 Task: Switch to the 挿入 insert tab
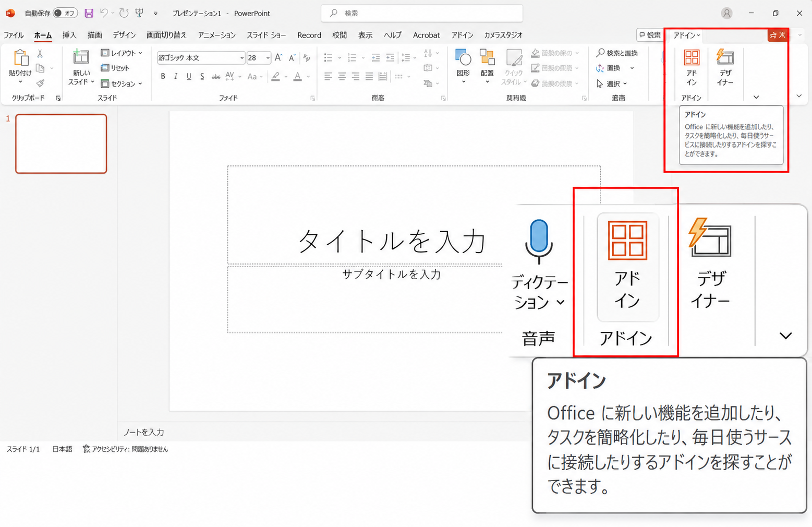point(69,35)
